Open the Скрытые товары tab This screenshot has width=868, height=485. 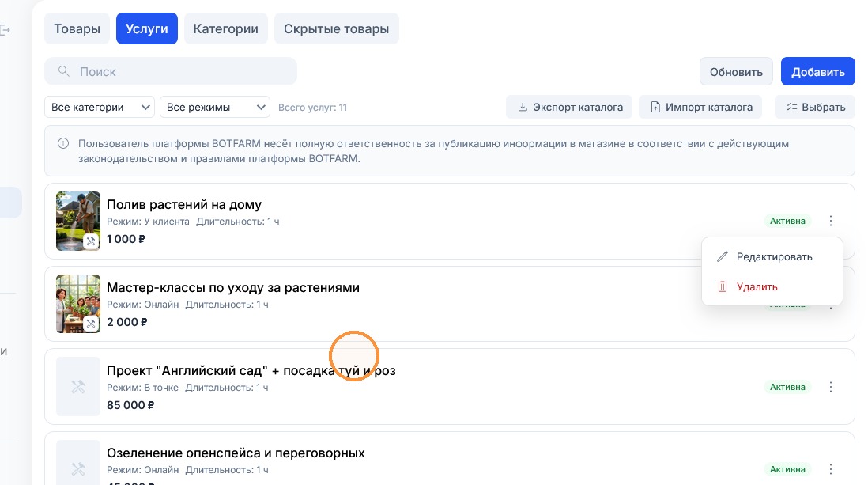[337, 28]
